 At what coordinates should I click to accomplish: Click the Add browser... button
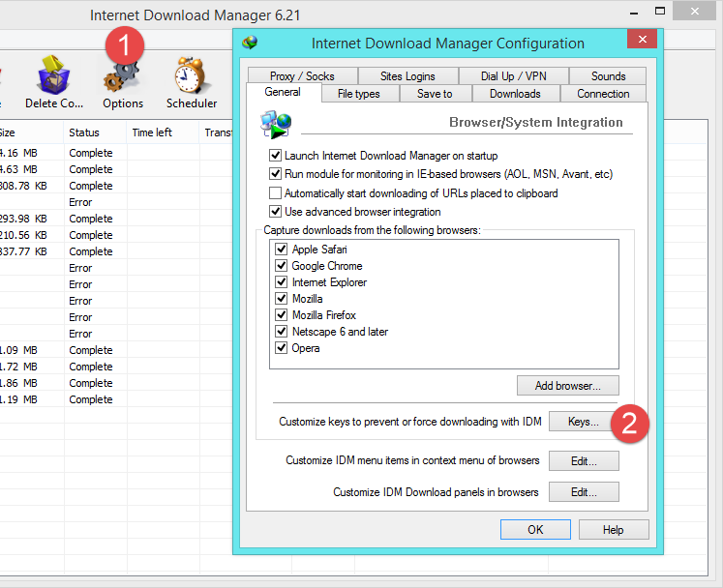click(568, 386)
